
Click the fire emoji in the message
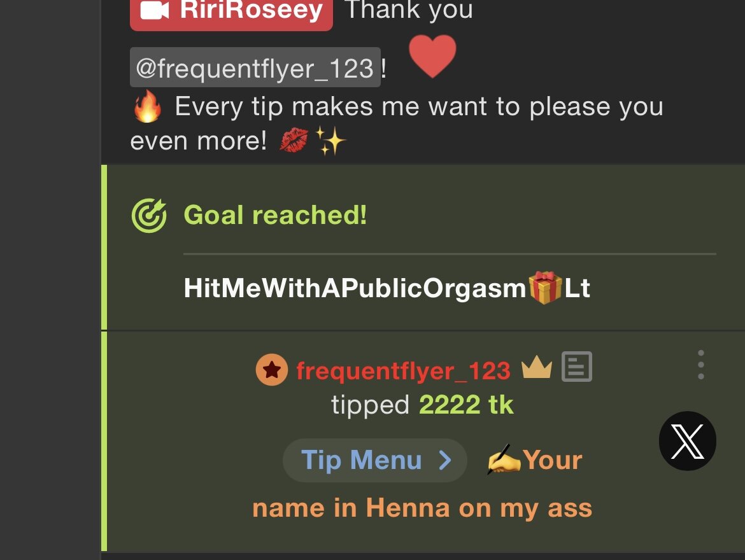click(147, 106)
